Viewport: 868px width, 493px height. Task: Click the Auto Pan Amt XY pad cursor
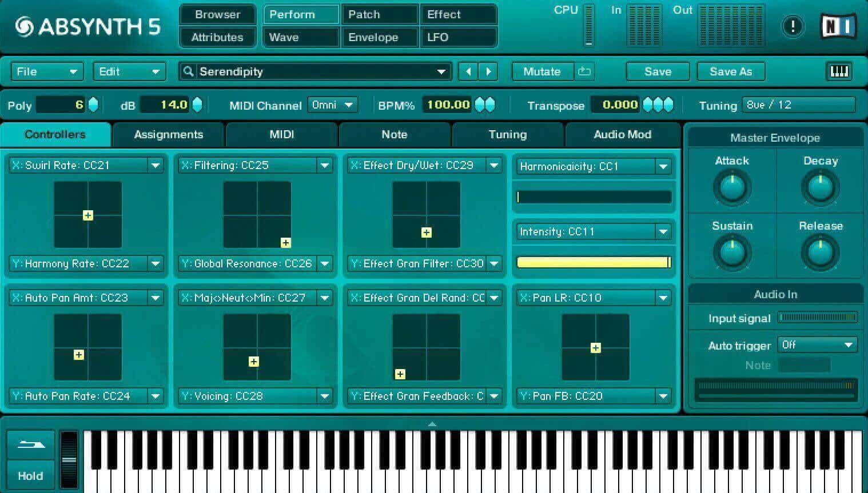pyautogui.click(x=79, y=355)
